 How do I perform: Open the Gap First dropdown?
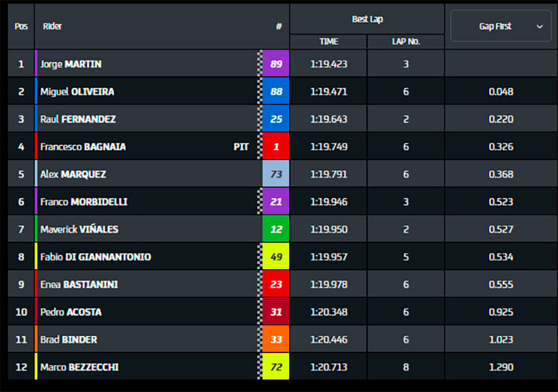(500, 26)
